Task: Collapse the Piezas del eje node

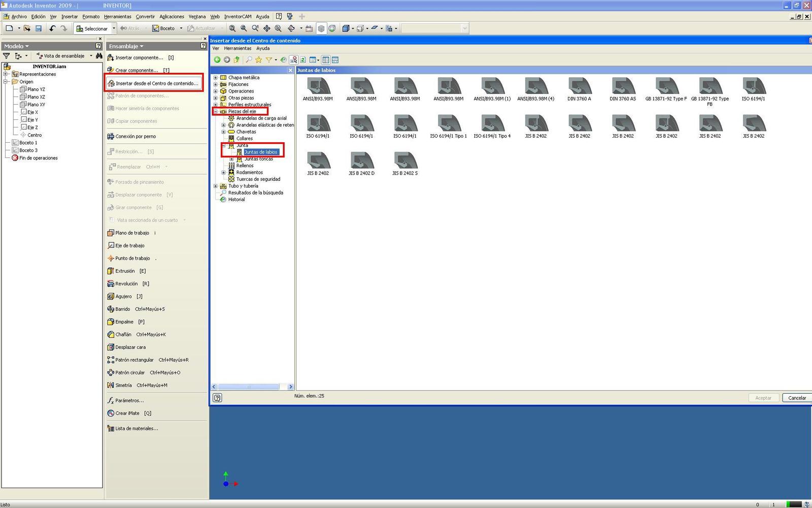Action: click(x=216, y=111)
